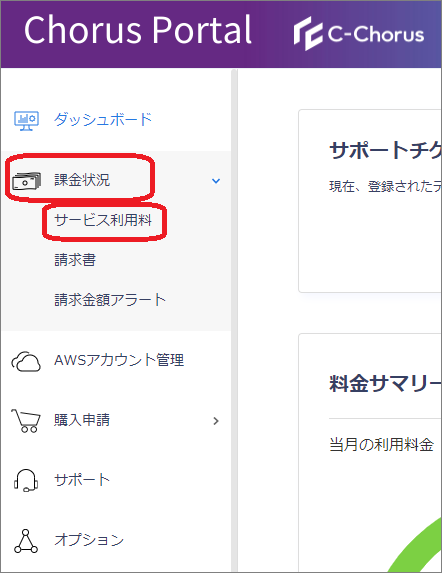
Task: Click the shopping cart icon
Action: 26,421
